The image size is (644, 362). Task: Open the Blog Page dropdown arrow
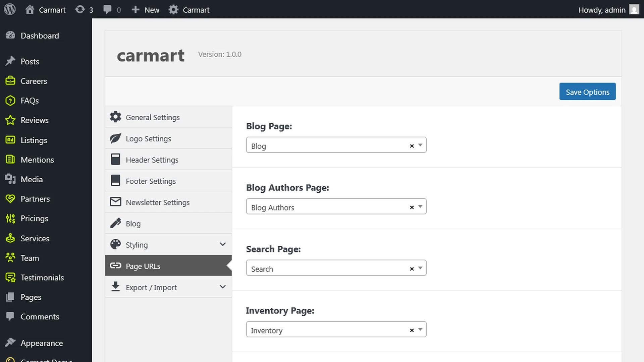pyautogui.click(x=420, y=145)
